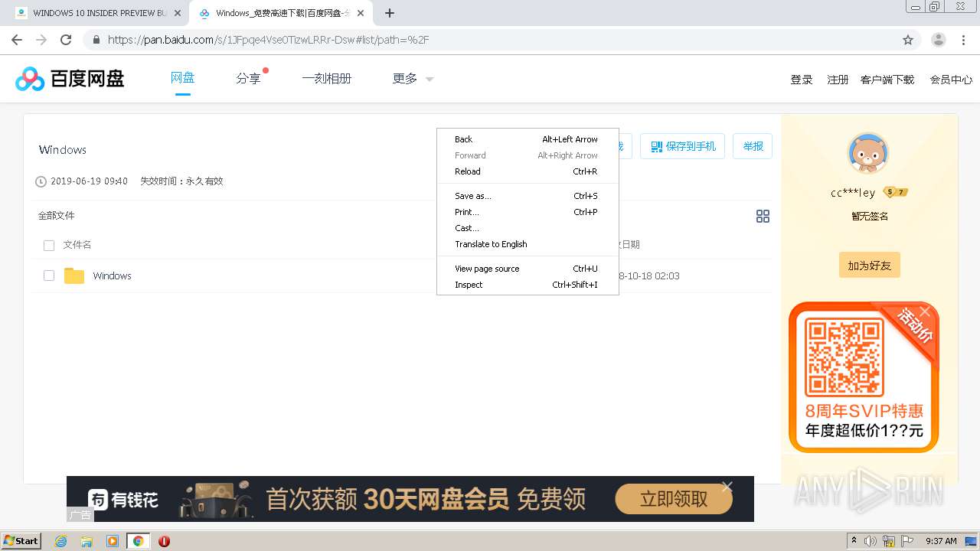Click the 保存到手机 button
Viewport: 980px width, 551px height.
coord(683,146)
